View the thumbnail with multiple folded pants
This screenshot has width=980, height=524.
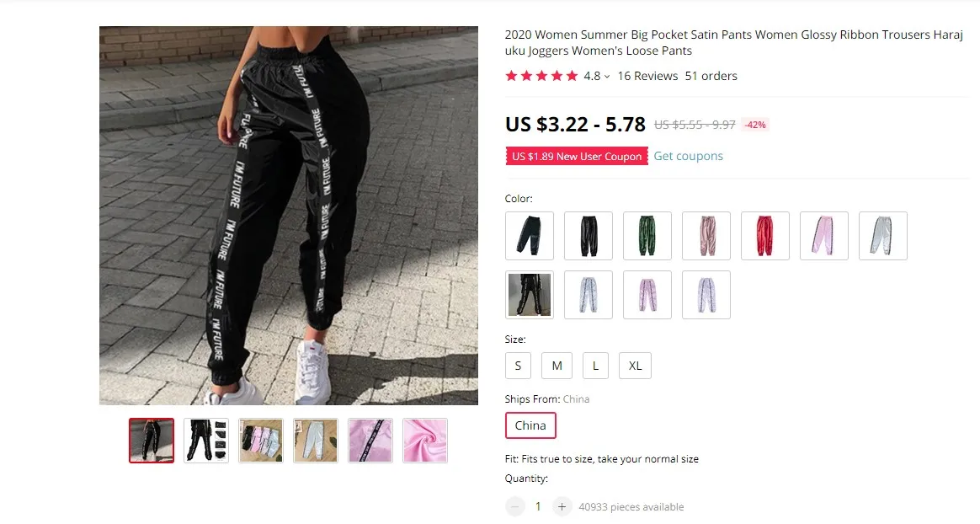tap(261, 441)
